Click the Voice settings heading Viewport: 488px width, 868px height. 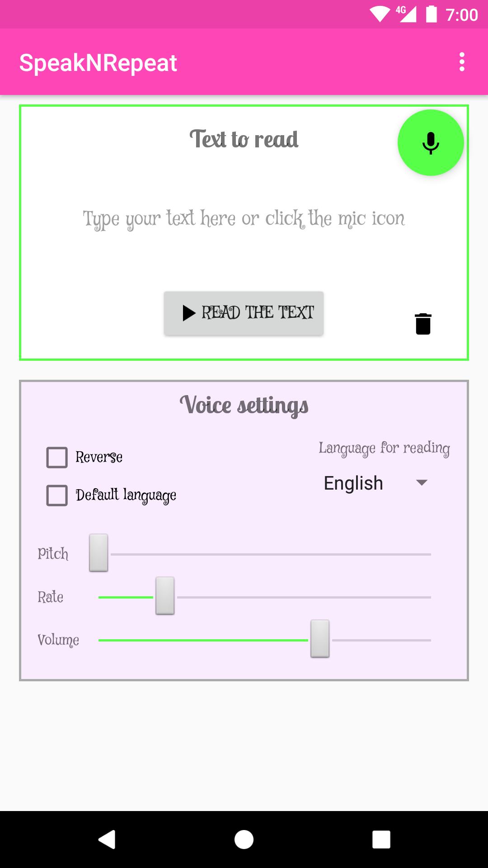(244, 405)
